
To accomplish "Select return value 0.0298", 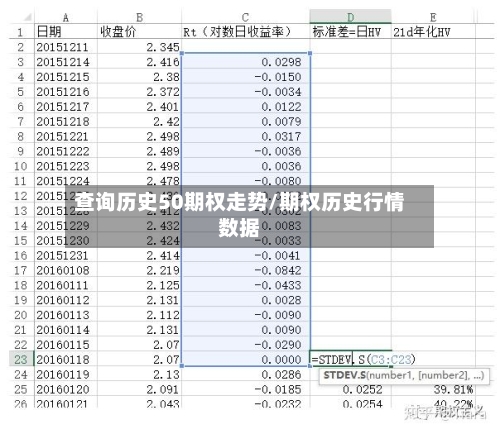I will [x=246, y=62].
